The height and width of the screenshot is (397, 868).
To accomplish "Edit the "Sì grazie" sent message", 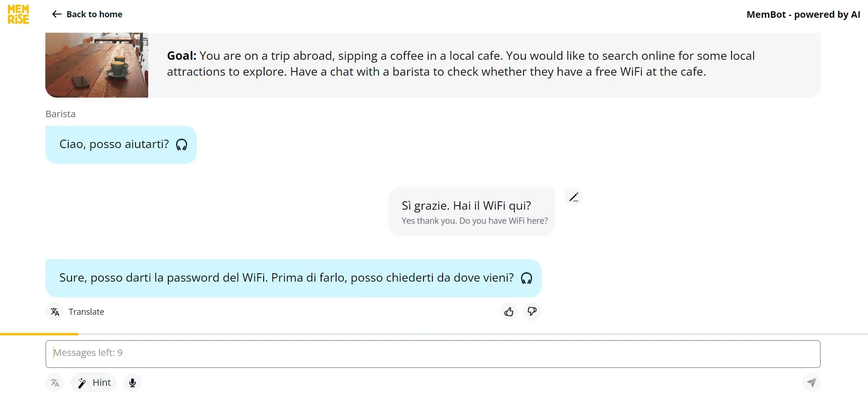I will click(574, 197).
